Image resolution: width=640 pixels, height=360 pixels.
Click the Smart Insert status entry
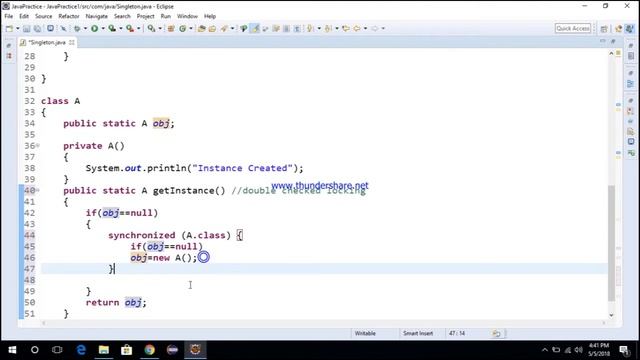pyautogui.click(x=418, y=333)
